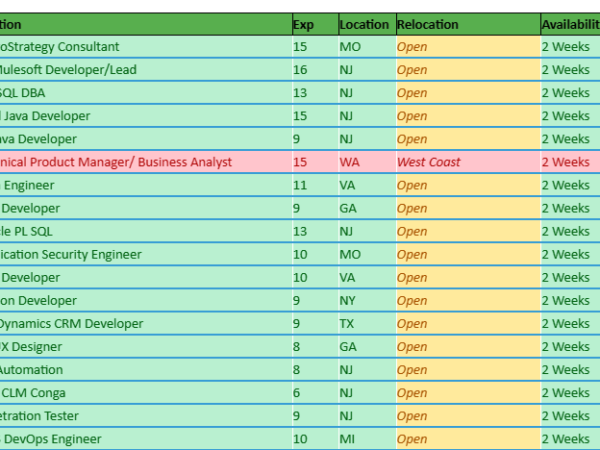Image resolution: width=600 pixels, height=450 pixels.
Task: Select GA location in UX Designer row
Action: (x=367, y=347)
